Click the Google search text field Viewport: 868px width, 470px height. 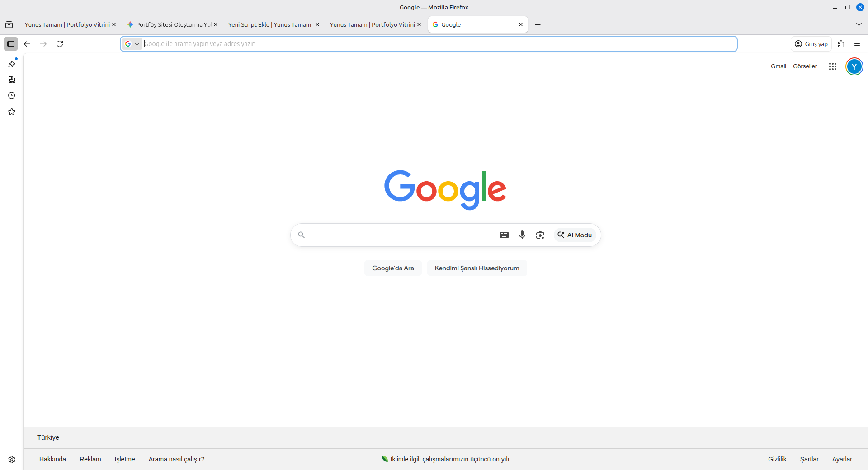[x=400, y=235]
